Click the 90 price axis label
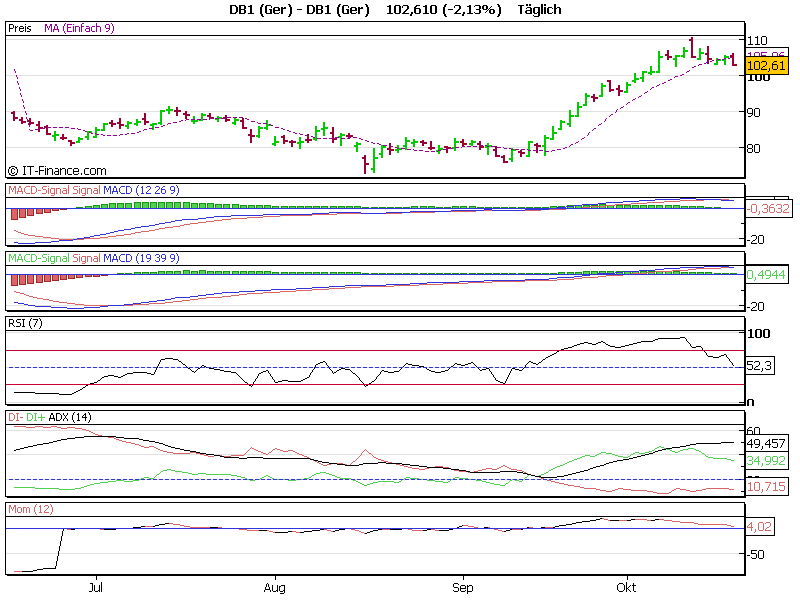800x600 pixels. [x=754, y=112]
